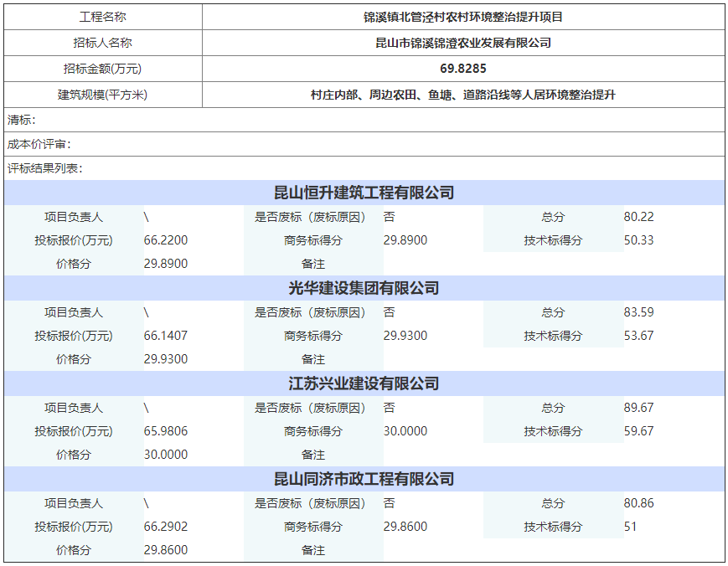The height and width of the screenshot is (566, 728).
Task: Click the bid amount value 69.8285
Action: click(x=462, y=69)
